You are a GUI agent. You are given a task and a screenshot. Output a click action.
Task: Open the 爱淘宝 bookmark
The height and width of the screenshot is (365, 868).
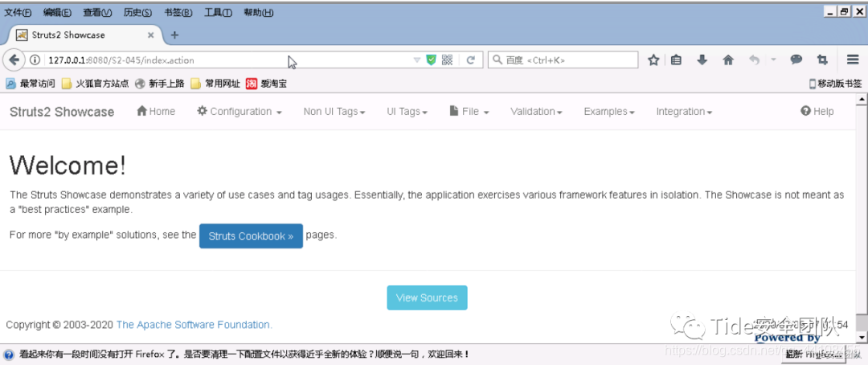266,84
